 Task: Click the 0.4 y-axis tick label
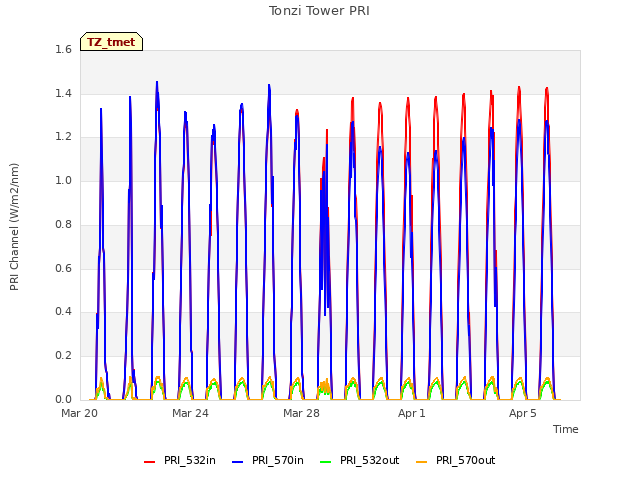[63, 312]
